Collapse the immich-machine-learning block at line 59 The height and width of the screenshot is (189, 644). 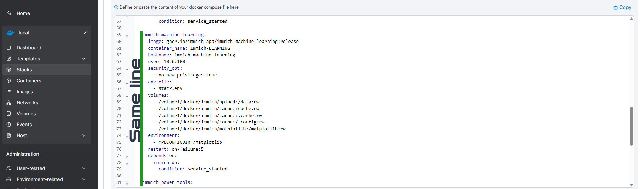pos(127,36)
